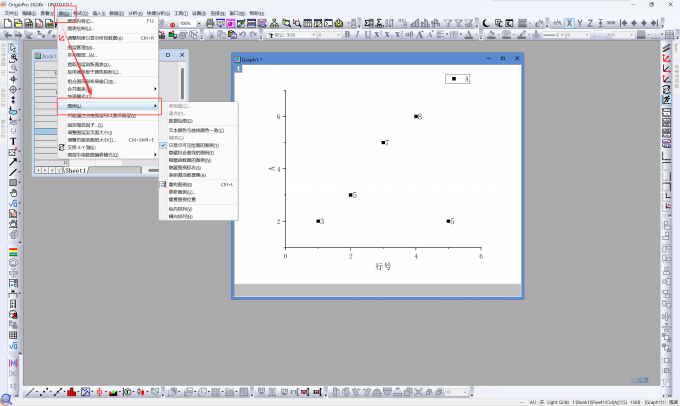The height and width of the screenshot is (406, 680).
Task: Click the vertical scrollbar in the Book1 window
Action: click(x=183, y=84)
